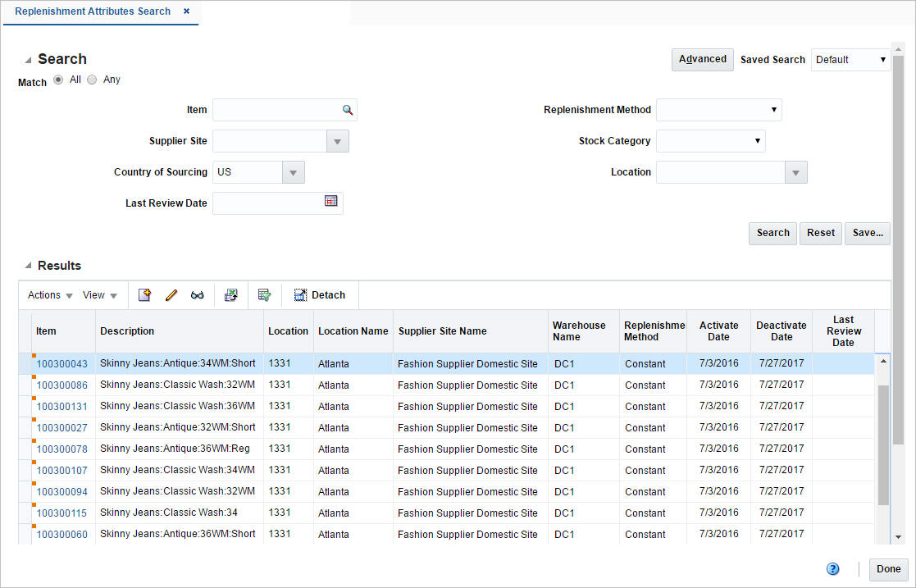The width and height of the screenshot is (916, 588).
Task: Click the View glasses icon
Action: coord(198,294)
